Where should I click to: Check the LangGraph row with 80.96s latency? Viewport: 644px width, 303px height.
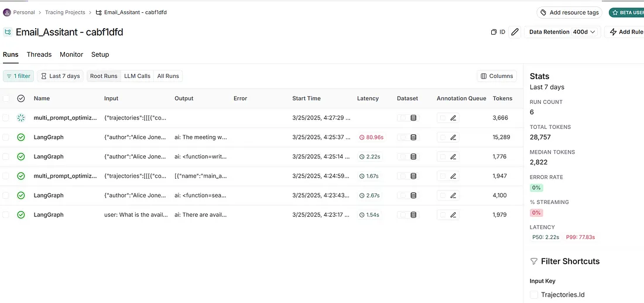tap(6, 137)
